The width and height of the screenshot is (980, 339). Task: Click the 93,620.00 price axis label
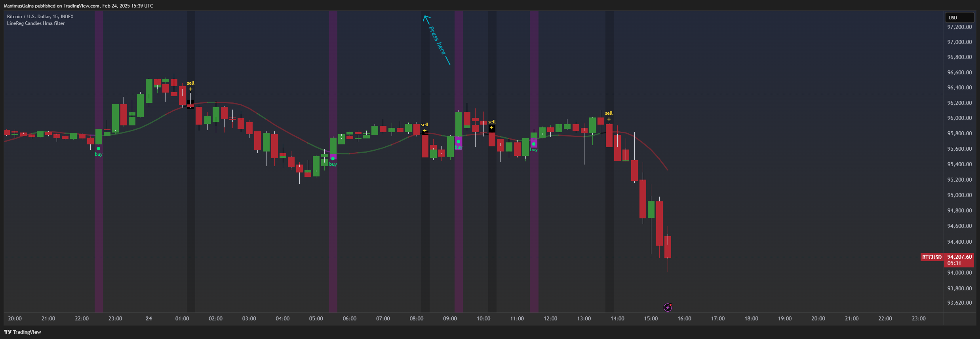[x=959, y=303]
